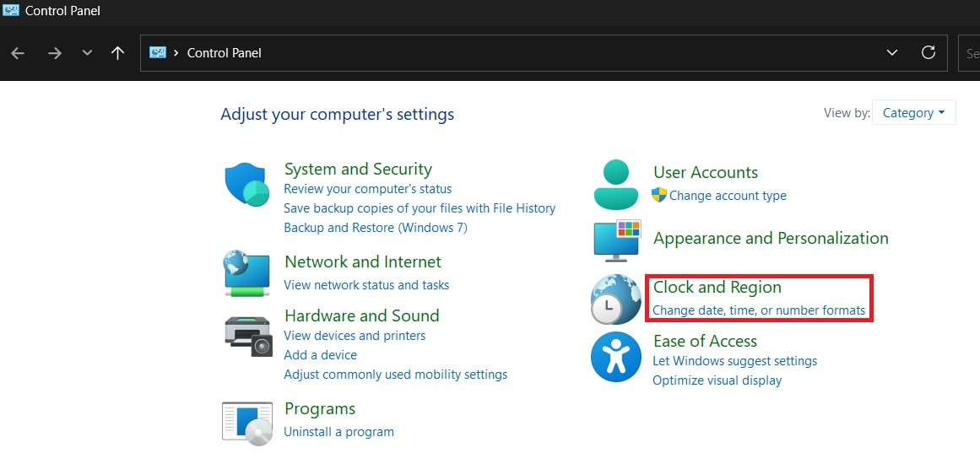Click the Appearance and Personalization monitor icon
980x453 pixels.
coord(617,240)
